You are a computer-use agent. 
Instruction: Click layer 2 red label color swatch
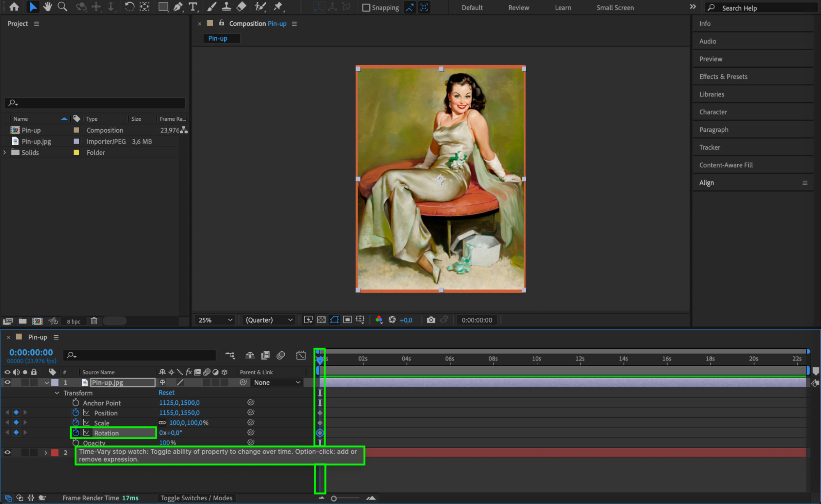coord(55,452)
